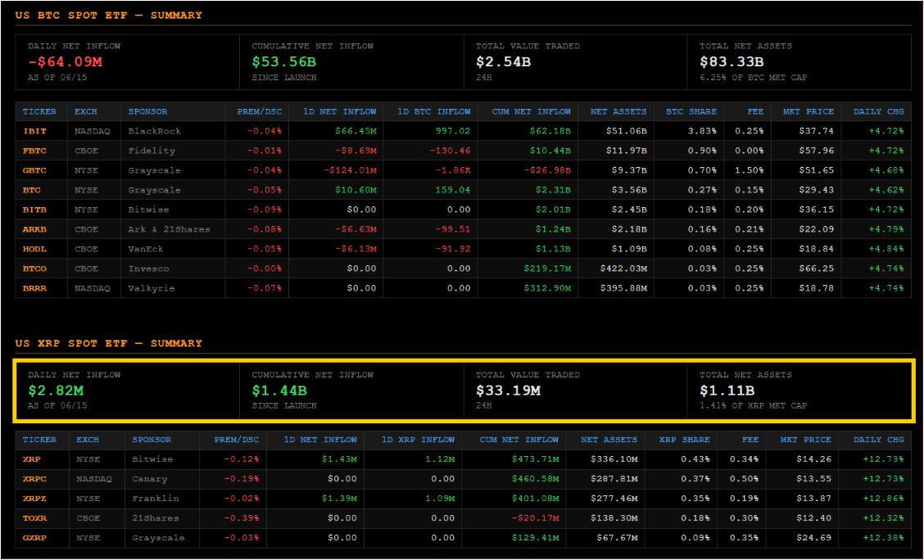Click the US BTC SPOT ETF — SUMMARY heading
Image resolution: width=924 pixels, height=560 pixels.
click(108, 16)
